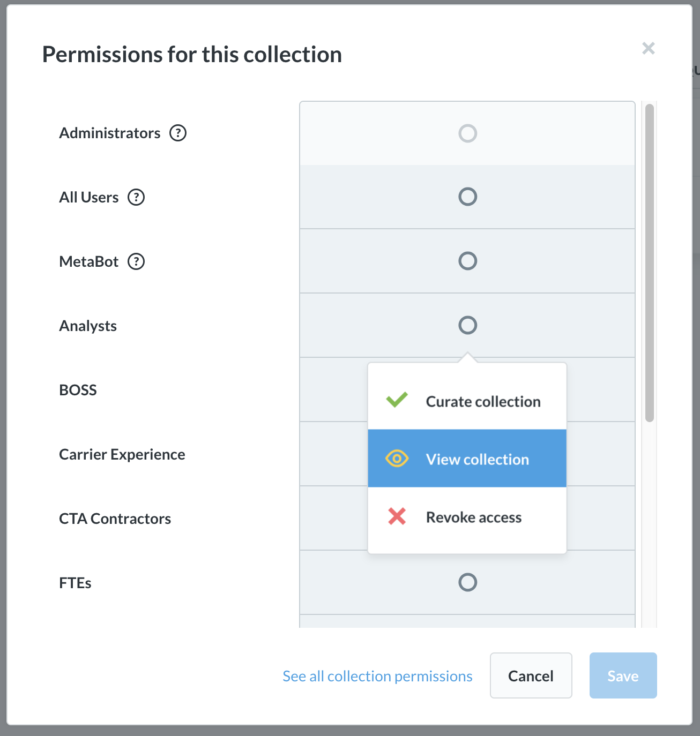Choose Revoke access from the menu
This screenshot has height=736, width=700.
[473, 517]
